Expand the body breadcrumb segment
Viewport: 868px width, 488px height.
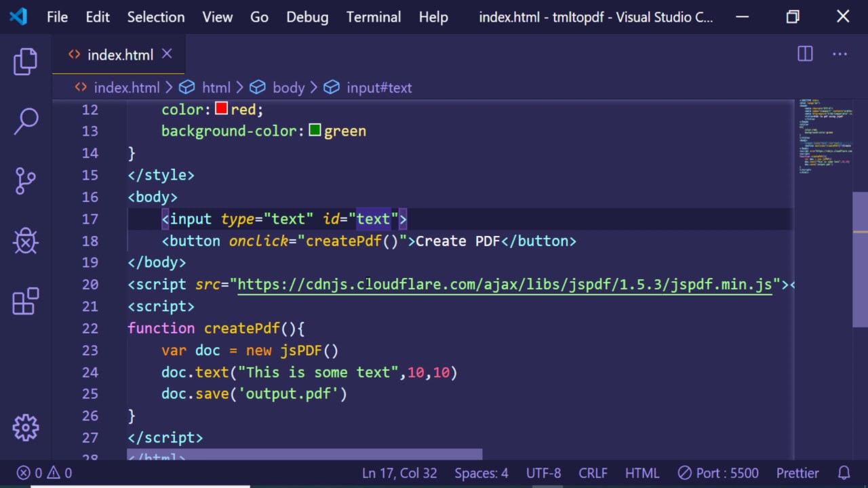288,87
